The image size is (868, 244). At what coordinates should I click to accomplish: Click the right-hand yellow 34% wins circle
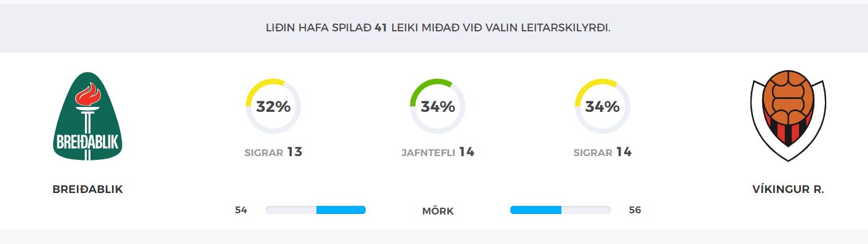602,106
